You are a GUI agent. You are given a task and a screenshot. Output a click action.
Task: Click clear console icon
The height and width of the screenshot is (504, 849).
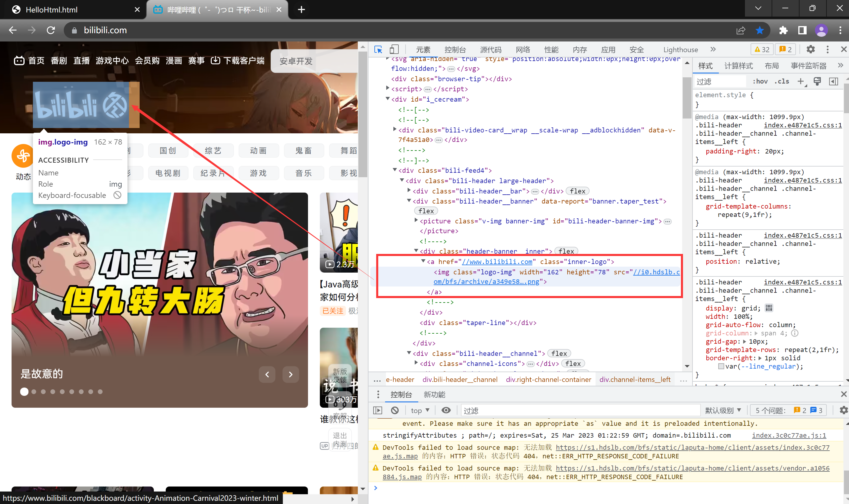395,410
